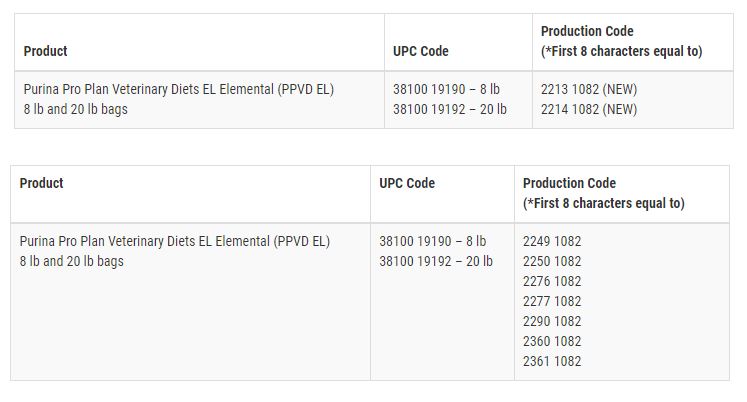Viewport: 747px width, 402px height.
Task: Click the second table's UPC Code header
Action: [407, 183]
